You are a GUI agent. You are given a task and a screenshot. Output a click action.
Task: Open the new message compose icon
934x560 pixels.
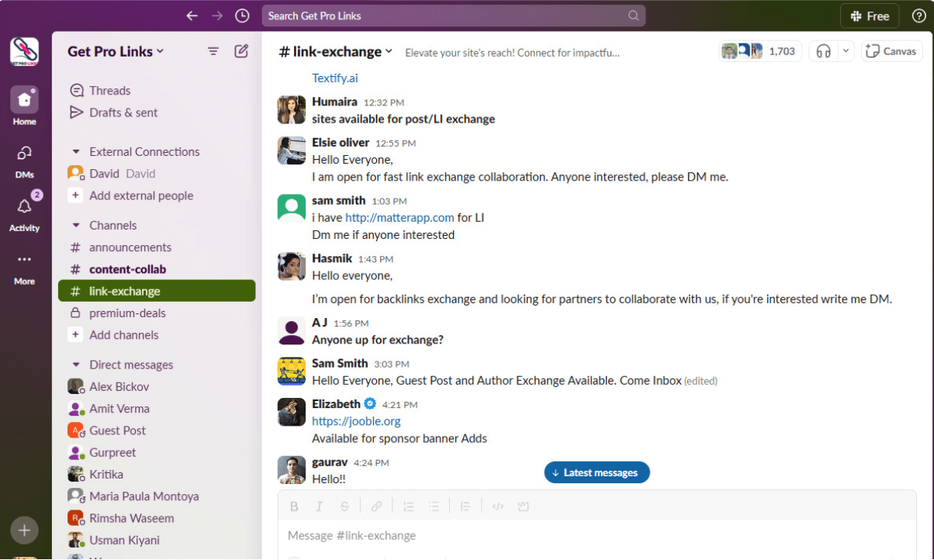tap(241, 51)
